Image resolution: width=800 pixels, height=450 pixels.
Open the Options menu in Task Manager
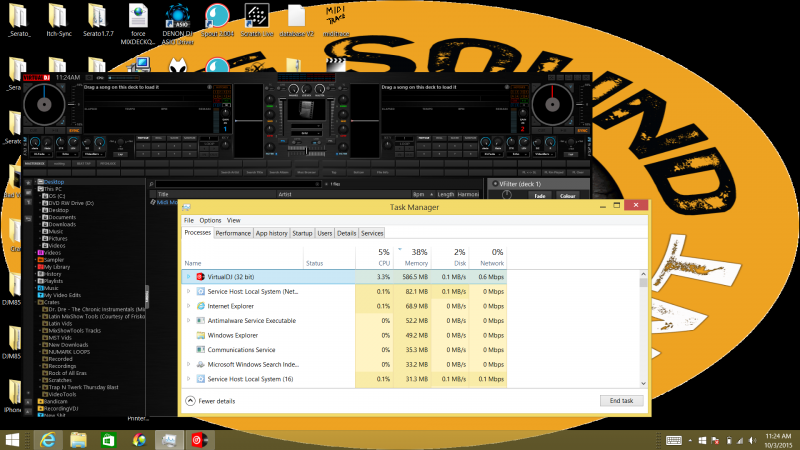pos(210,220)
